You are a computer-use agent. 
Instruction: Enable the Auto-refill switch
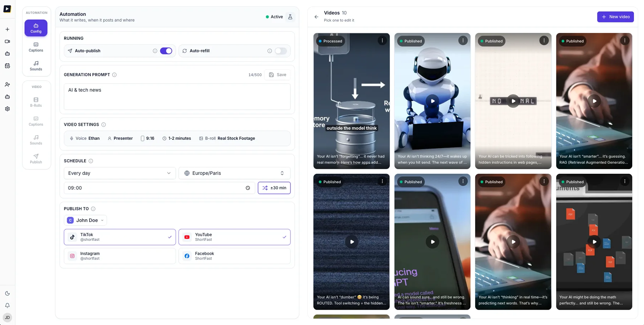[281, 51]
